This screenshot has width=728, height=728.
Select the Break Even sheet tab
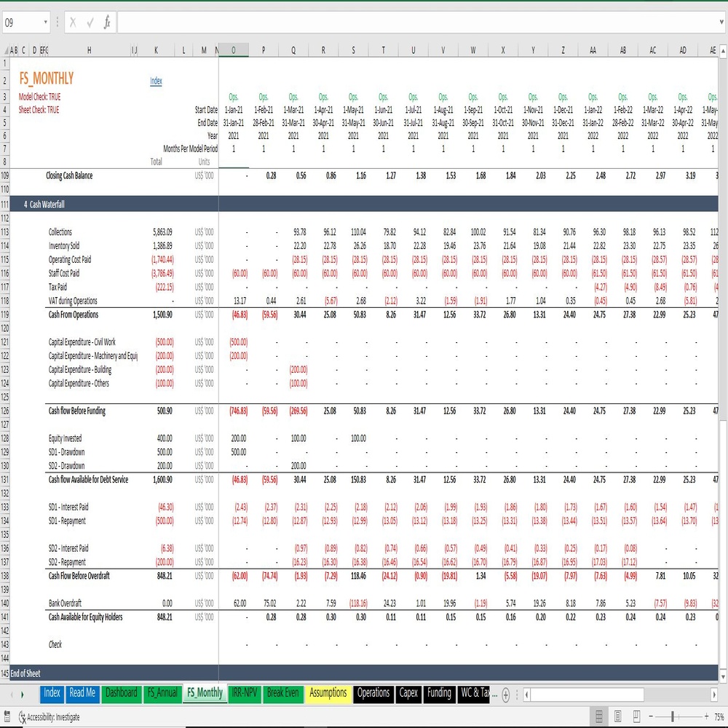[x=282, y=693]
